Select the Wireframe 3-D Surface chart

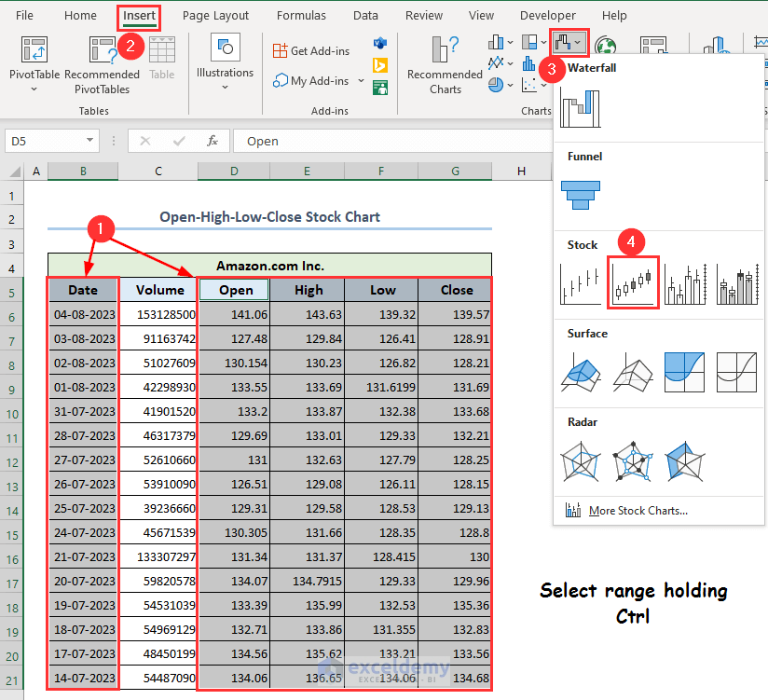[633, 372]
